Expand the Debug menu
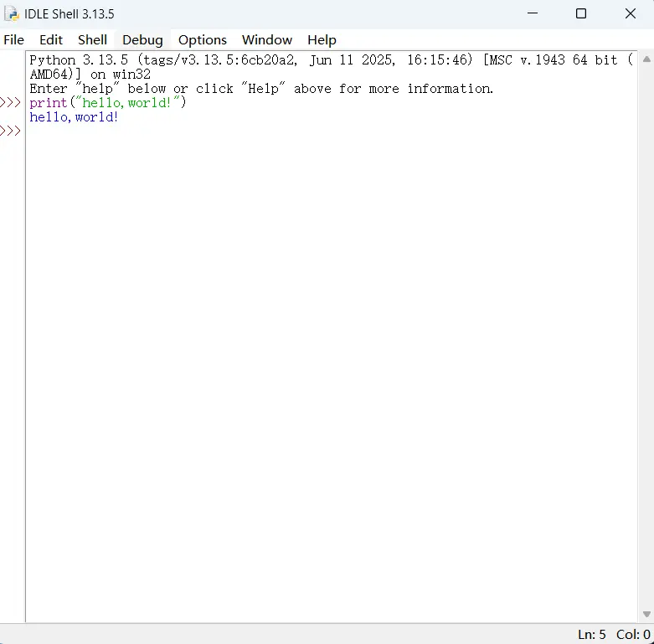The height and width of the screenshot is (644, 654). tap(142, 39)
